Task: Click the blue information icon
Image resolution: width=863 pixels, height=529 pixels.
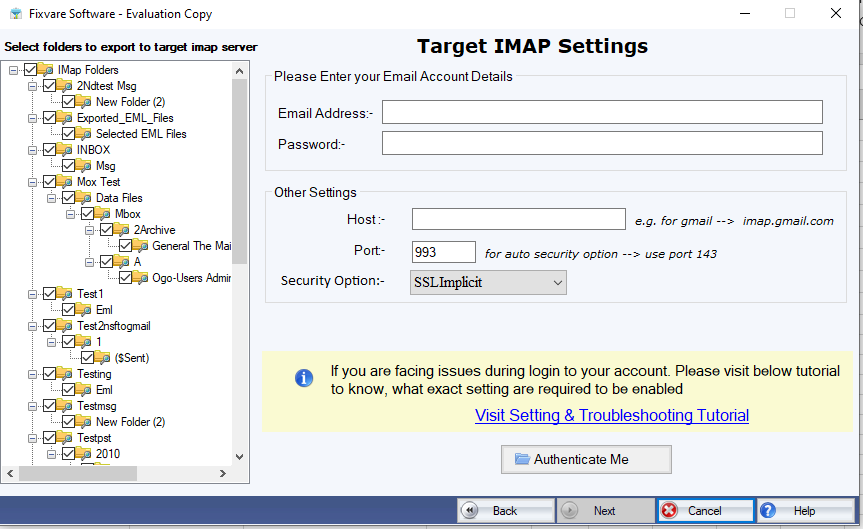Action: point(304,378)
